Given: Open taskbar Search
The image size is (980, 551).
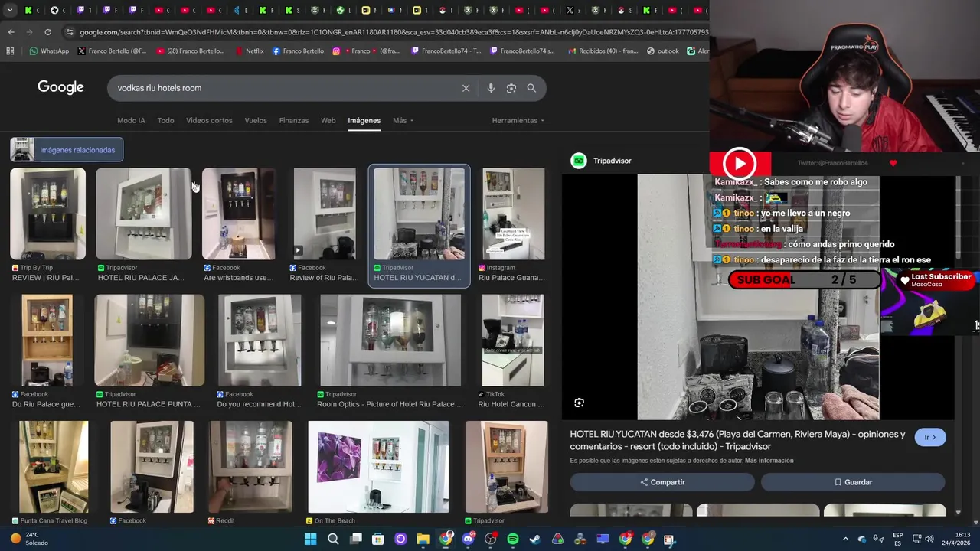Looking at the screenshot, I should click(x=333, y=539).
